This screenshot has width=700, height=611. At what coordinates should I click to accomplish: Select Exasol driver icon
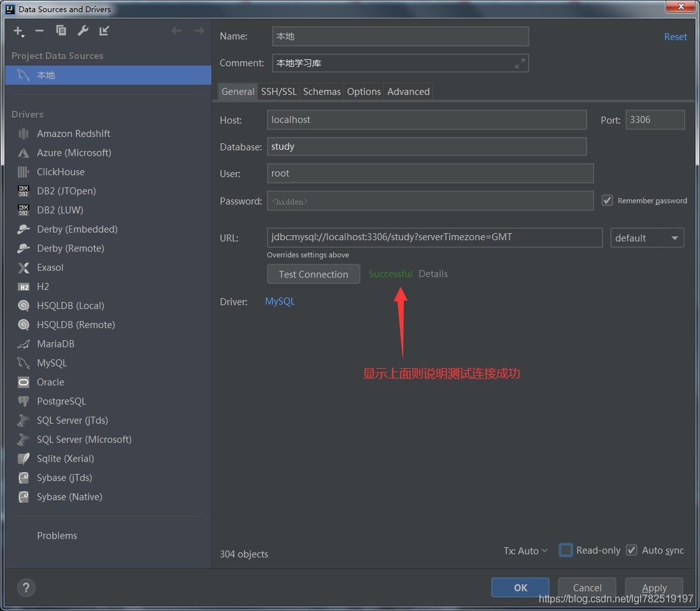23,268
